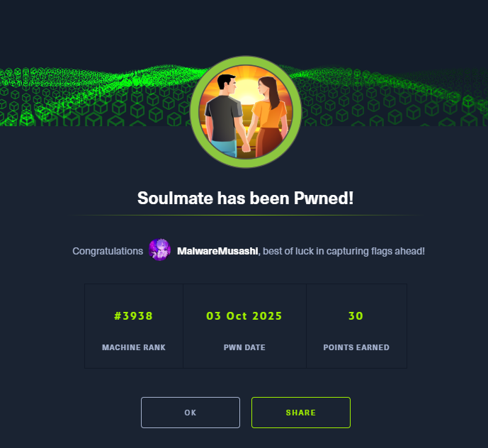Click the MACHINE RANK label
The image size is (488, 448).
(x=133, y=347)
